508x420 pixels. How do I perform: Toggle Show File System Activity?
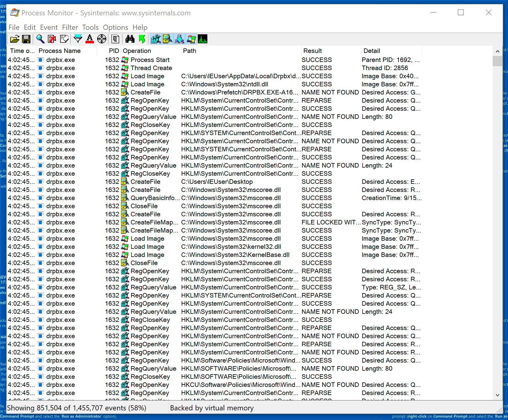pyautogui.click(x=167, y=39)
